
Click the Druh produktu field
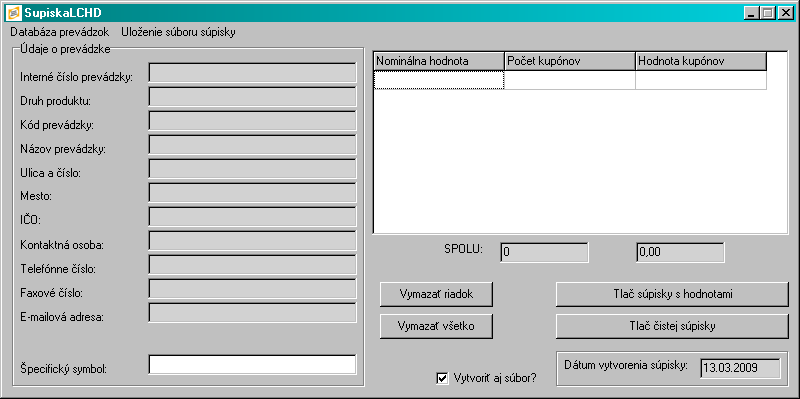tap(253, 97)
